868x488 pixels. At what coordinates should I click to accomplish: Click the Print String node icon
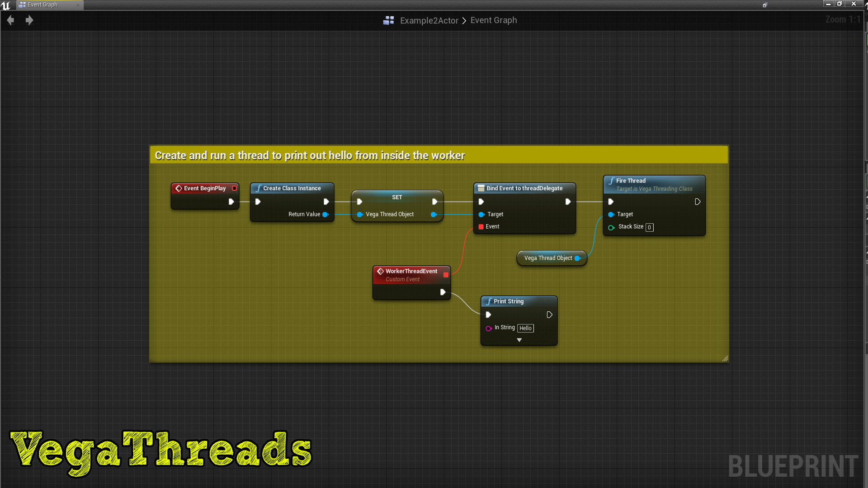pyautogui.click(x=489, y=301)
